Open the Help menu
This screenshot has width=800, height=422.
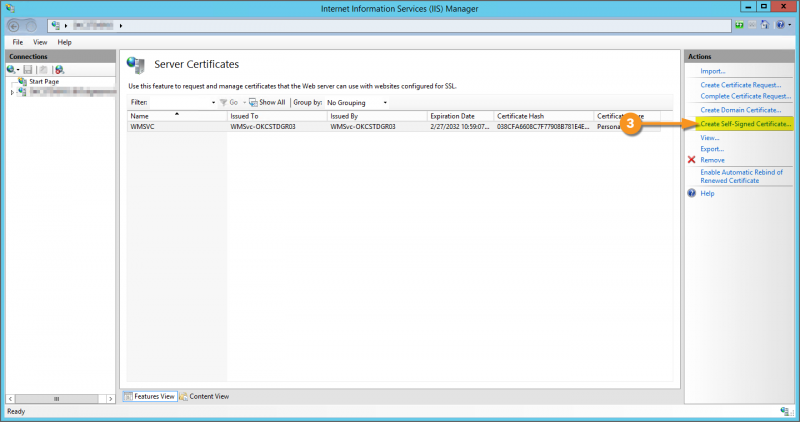(x=64, y=42)
